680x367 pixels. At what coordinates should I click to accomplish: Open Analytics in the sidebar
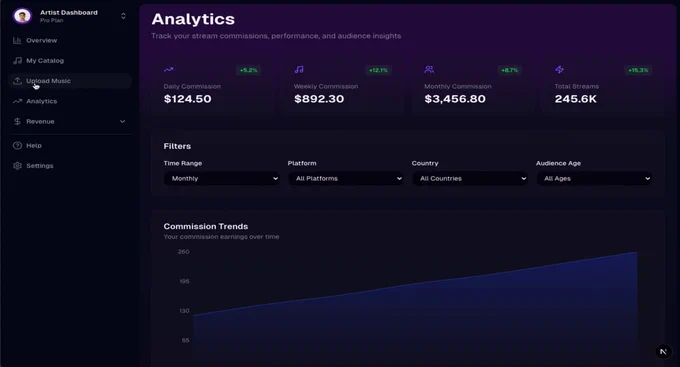(70, 101)
